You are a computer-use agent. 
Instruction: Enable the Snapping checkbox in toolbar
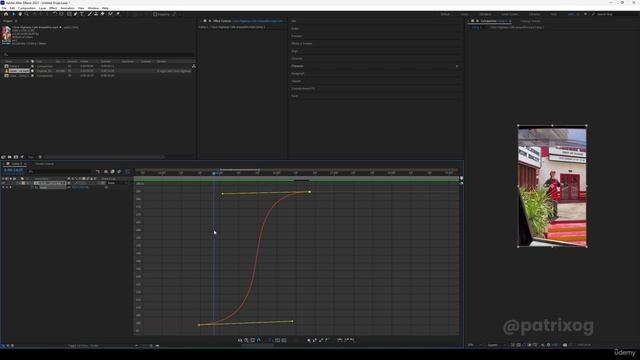click(155, 14)
